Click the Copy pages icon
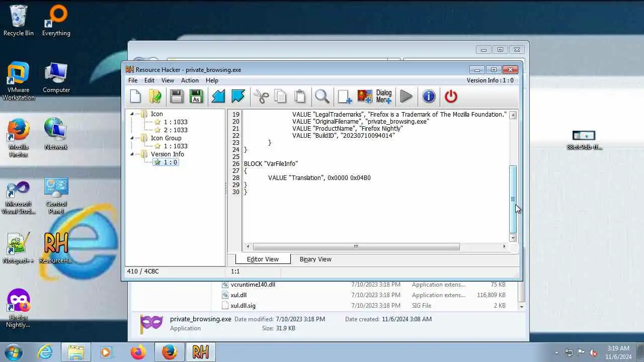644x362 pixels. point(280,96)
